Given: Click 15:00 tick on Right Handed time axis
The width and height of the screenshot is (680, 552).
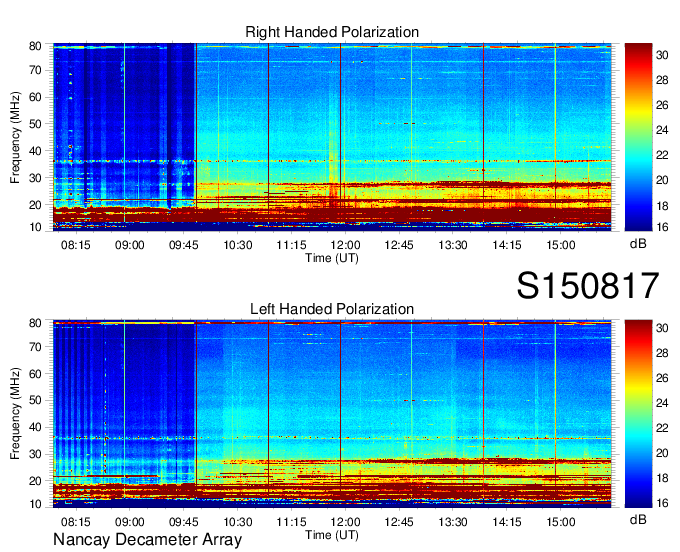Looking at the screenshot, I should pos(561,245).
